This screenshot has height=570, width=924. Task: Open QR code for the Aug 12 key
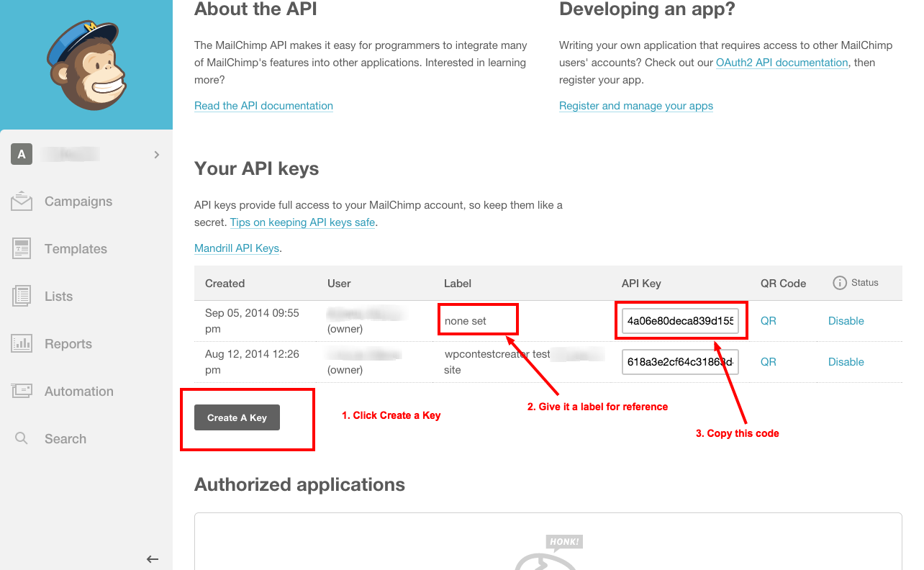pos(769,362)
